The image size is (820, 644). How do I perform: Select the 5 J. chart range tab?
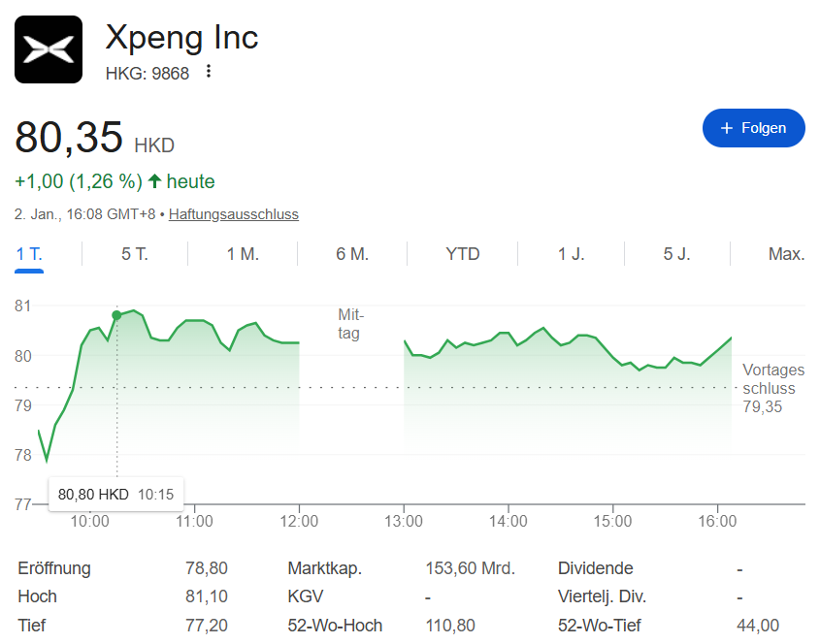677,254
